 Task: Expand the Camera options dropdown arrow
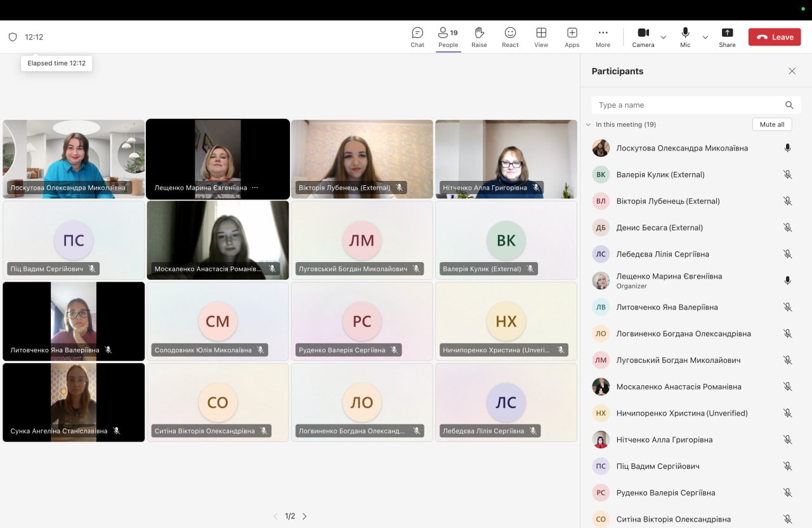[664, 37]
